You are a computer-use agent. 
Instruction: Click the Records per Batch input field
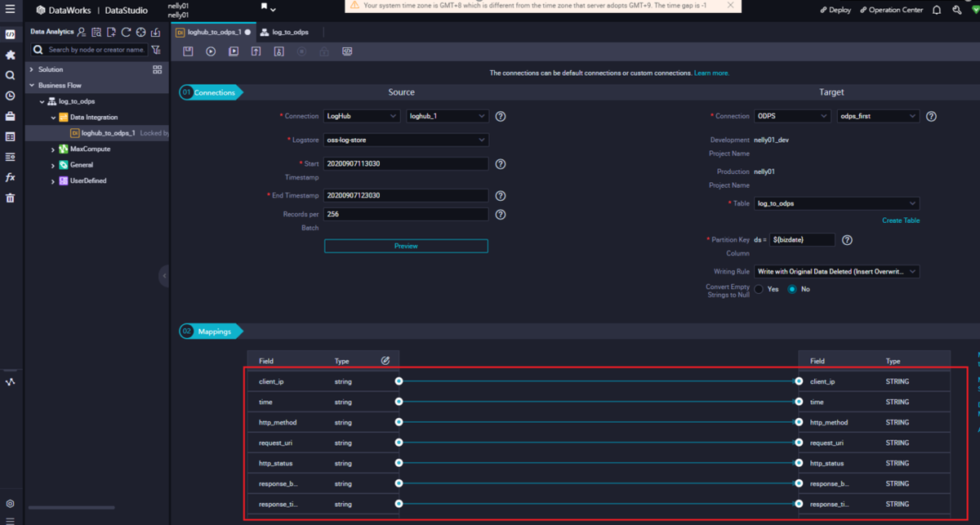pyautogui.click(x=406, y=214)
